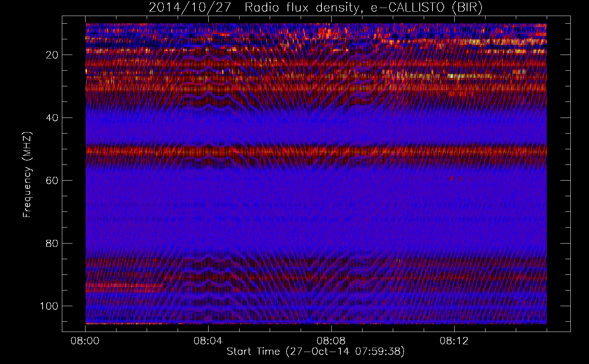Screen dimensions: 589x364
Task: Click the 08:04 time tick label
Action: [x=208, y=341]
